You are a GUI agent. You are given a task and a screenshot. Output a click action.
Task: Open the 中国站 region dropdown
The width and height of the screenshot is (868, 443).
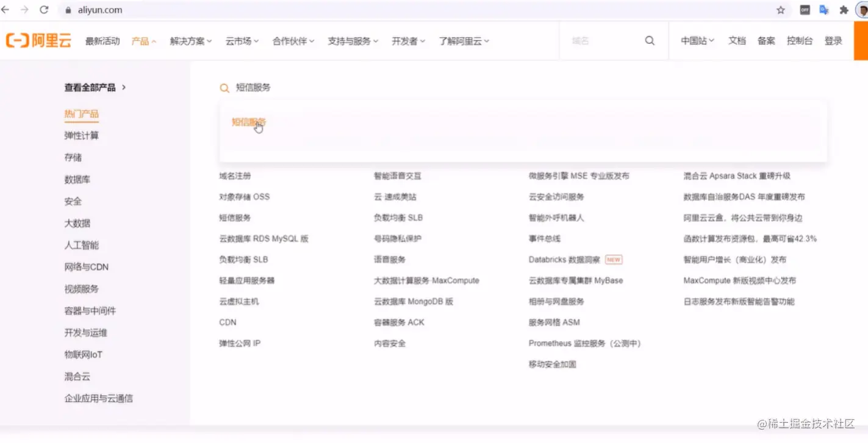[698, 41]
